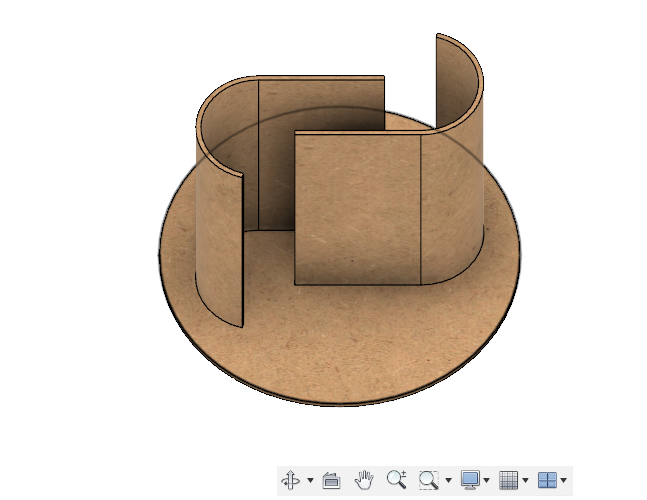Select the Zoom Window tool
The width and height of the screenshot is (647, 500).
429,480
